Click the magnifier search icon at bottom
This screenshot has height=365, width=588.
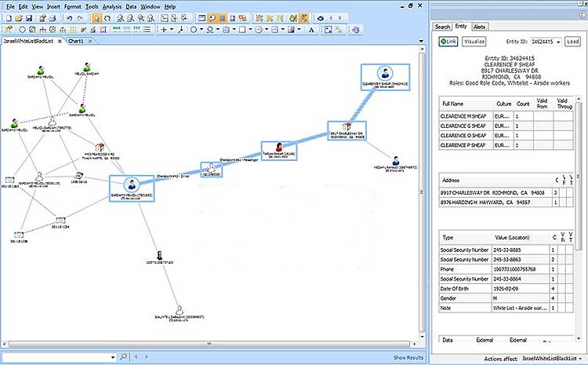pyautogui.click(x=123, y=356)
